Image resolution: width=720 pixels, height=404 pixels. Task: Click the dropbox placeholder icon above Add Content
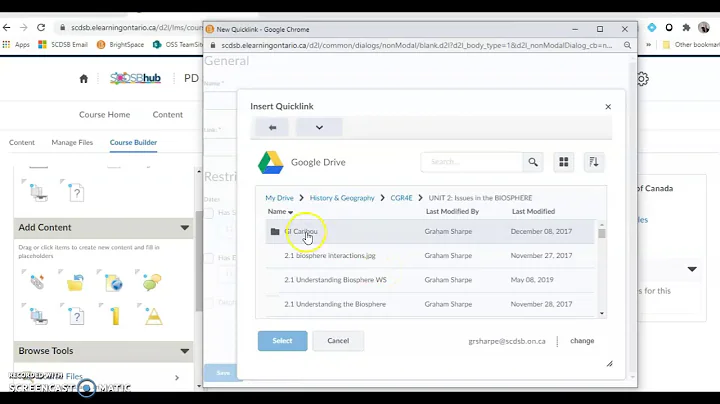pos(38,192)
